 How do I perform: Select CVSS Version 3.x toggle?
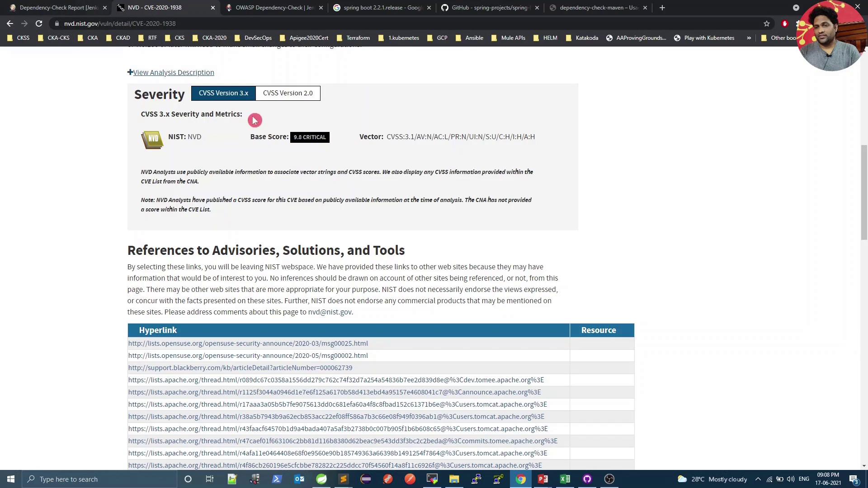tap(223, 93)
